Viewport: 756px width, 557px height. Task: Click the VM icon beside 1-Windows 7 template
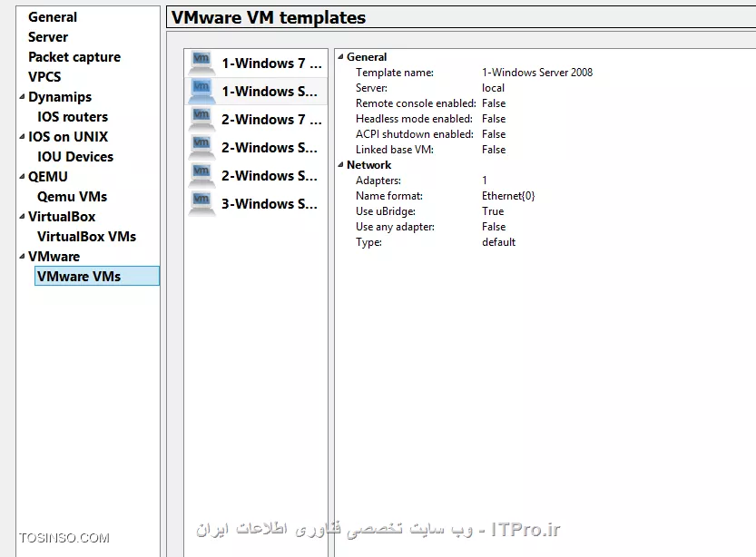pyautogui.click(x=201, y=63)
